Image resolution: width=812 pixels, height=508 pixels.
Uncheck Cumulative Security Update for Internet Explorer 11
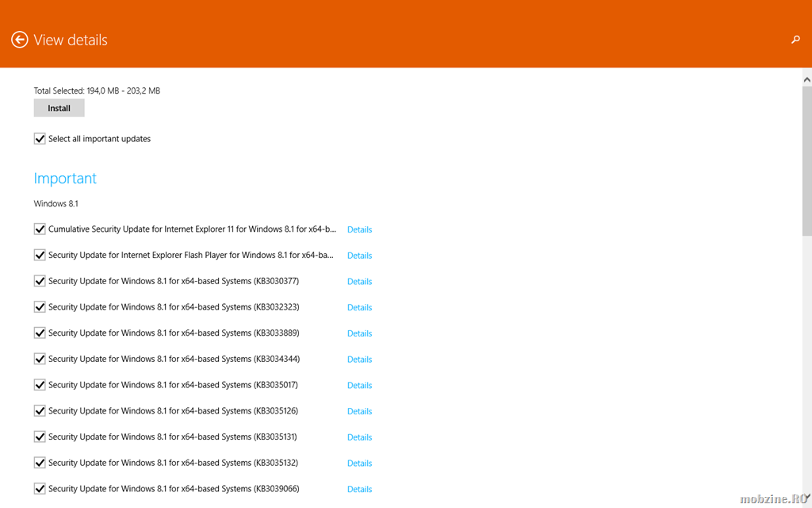(x=40, y=229)
